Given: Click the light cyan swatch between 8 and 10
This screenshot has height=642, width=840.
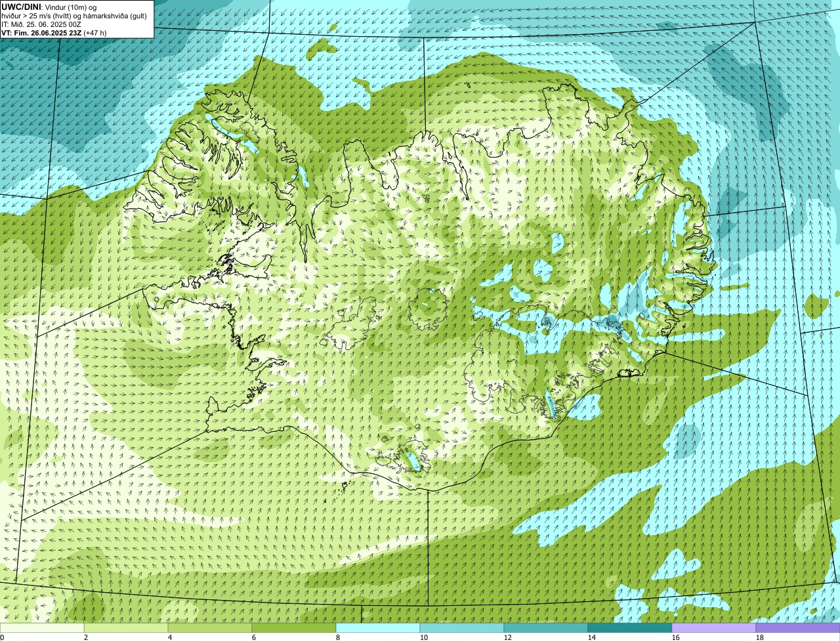Looking at the screenshot, I should point(378,628).
